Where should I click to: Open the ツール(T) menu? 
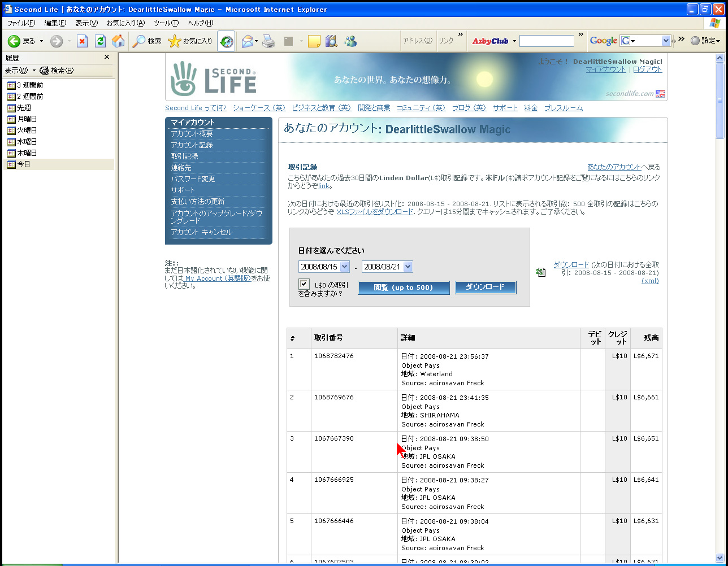pos(166,23)
